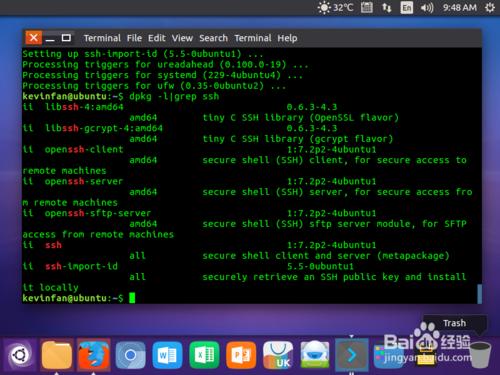500x375 pixels.
Task: Open the calendar indicator in the top panel
Action: pos(367,7)
